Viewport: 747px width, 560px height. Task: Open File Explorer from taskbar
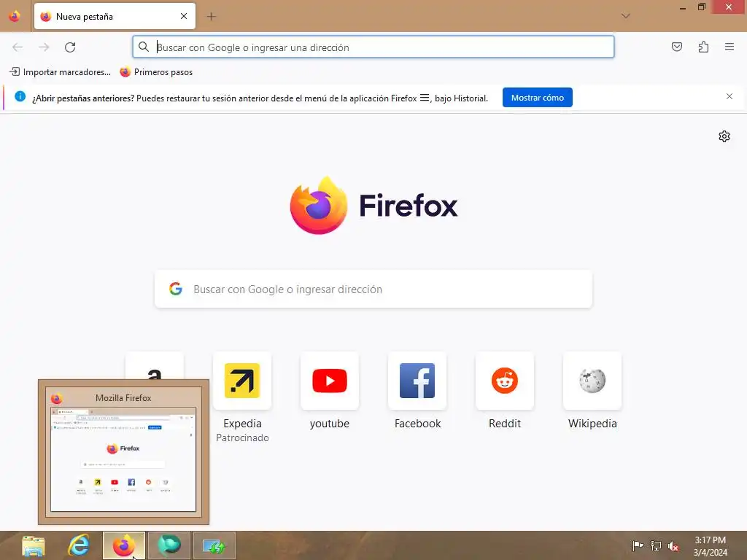(34, 545)
